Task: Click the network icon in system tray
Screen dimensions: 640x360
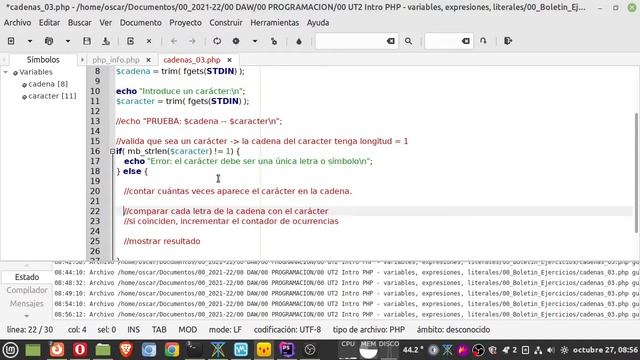Action: click(x=538, y=350)
